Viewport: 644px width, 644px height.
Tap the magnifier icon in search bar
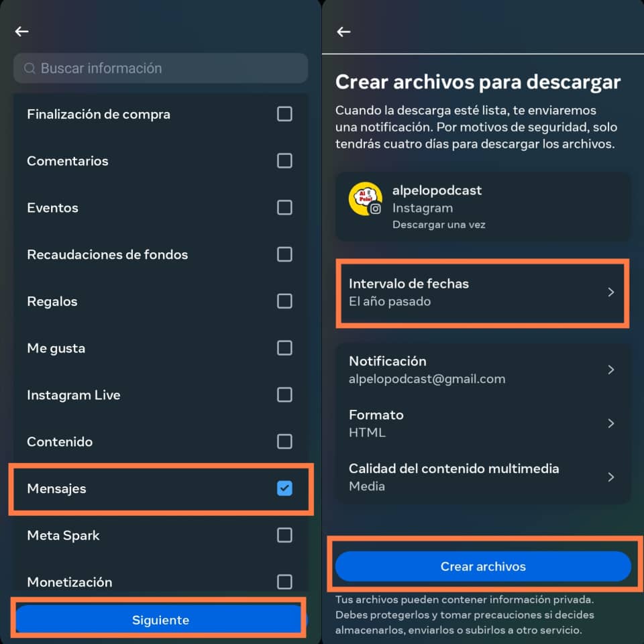pyautogui.click(x=30, y=68)
